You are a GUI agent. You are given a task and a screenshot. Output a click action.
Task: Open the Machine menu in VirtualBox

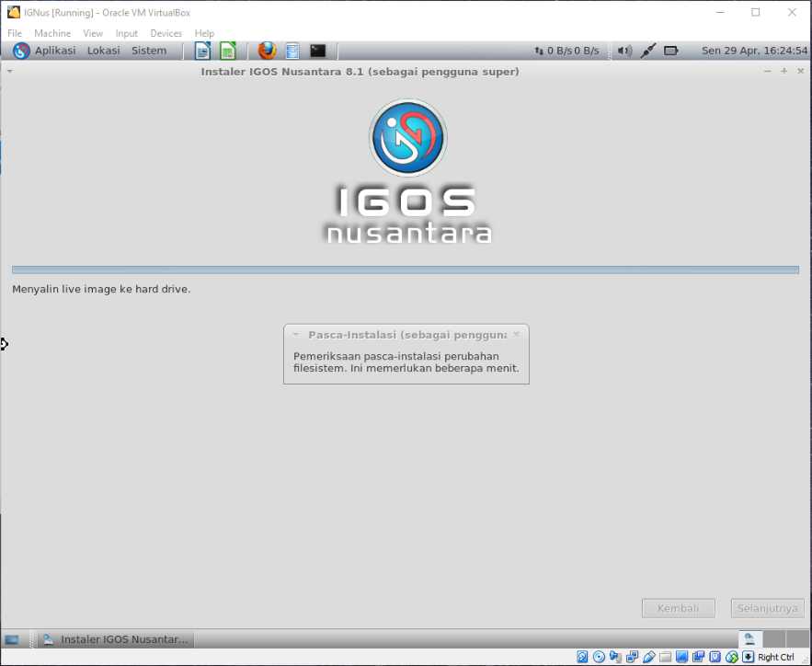[x=52, y=32]
